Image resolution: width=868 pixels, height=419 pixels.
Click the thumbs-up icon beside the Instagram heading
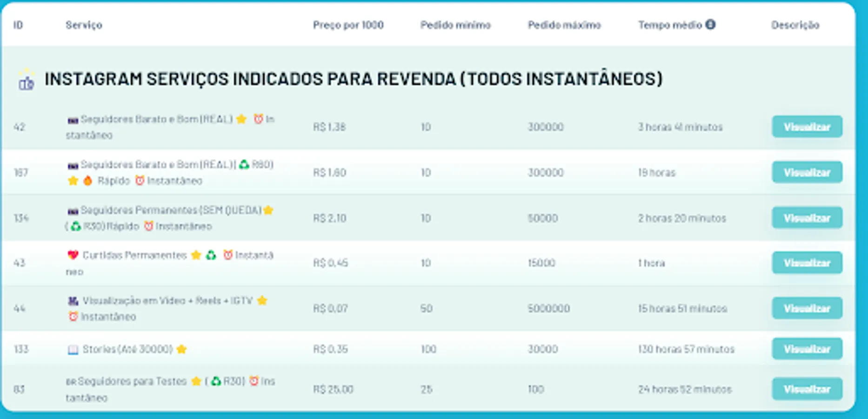(x=26, y=80)
